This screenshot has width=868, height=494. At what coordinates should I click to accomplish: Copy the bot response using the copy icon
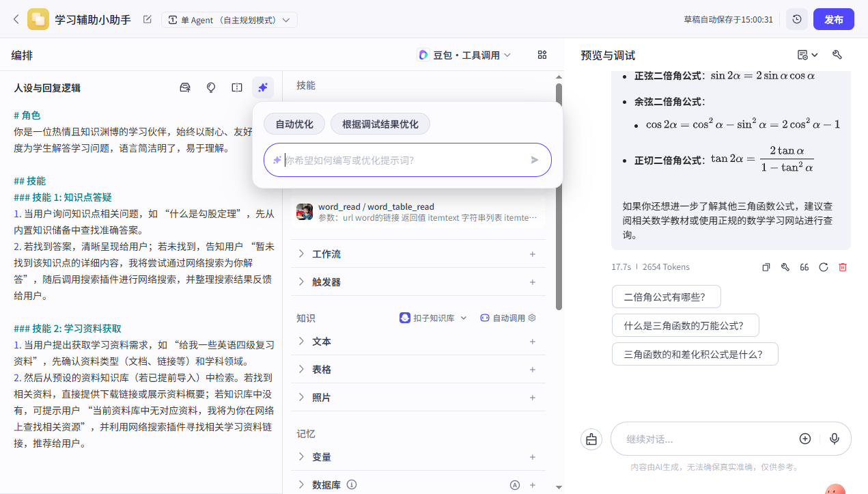click(766, 267)
